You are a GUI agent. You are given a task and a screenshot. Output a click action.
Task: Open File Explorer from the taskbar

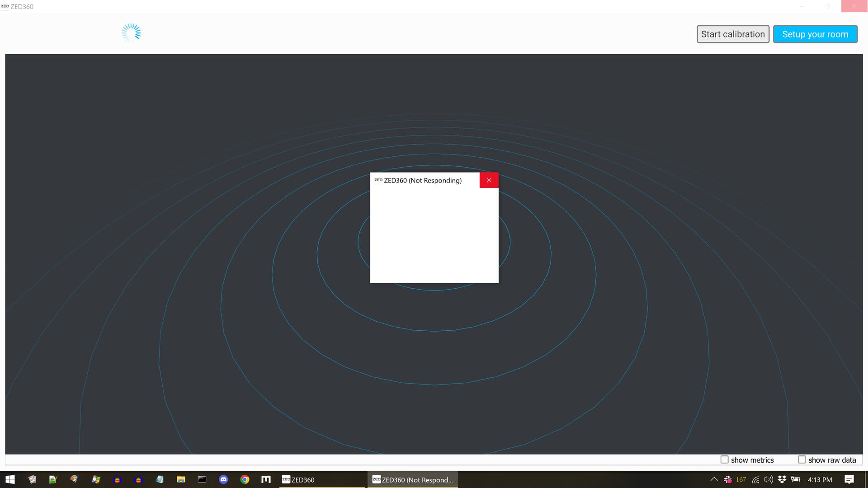coord(181,479)
